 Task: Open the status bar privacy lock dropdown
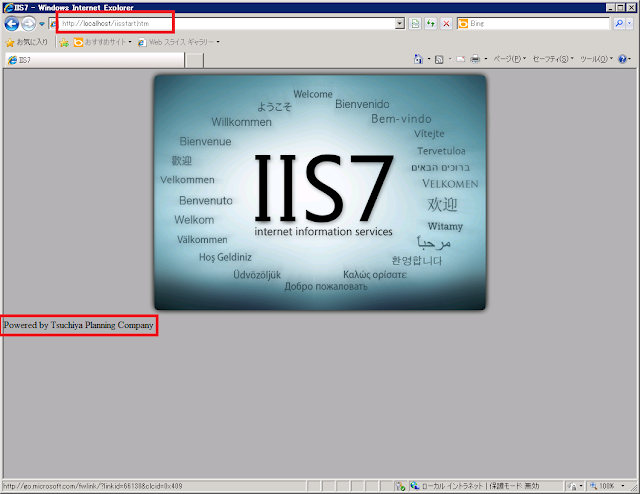(x=576, y=486)
